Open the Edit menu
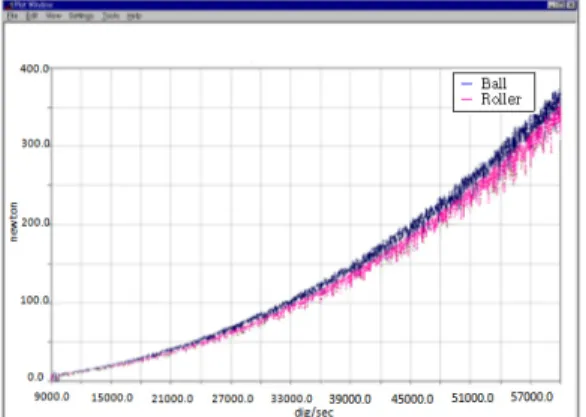The width and height of the screenshot is (586, 417). point(32,16)
